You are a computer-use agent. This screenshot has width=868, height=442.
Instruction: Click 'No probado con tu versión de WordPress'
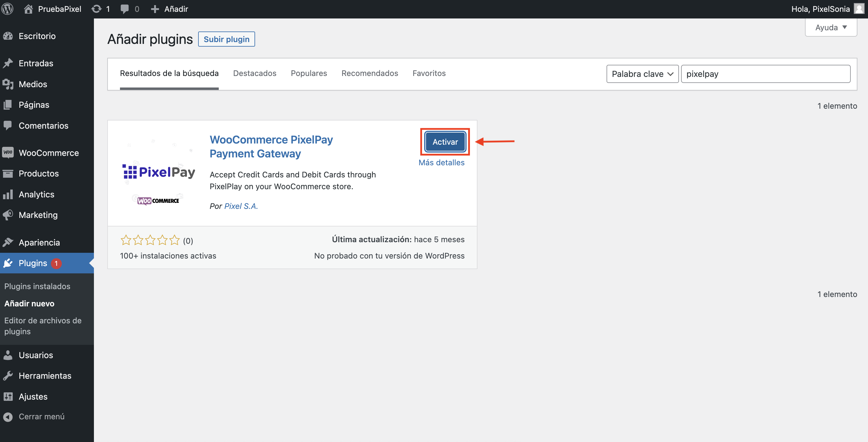(389, 256)
